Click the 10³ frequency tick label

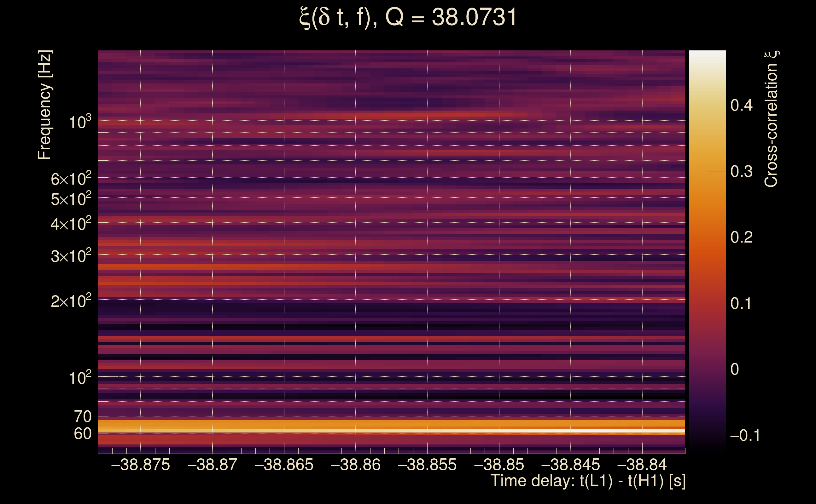click(80, 122)
